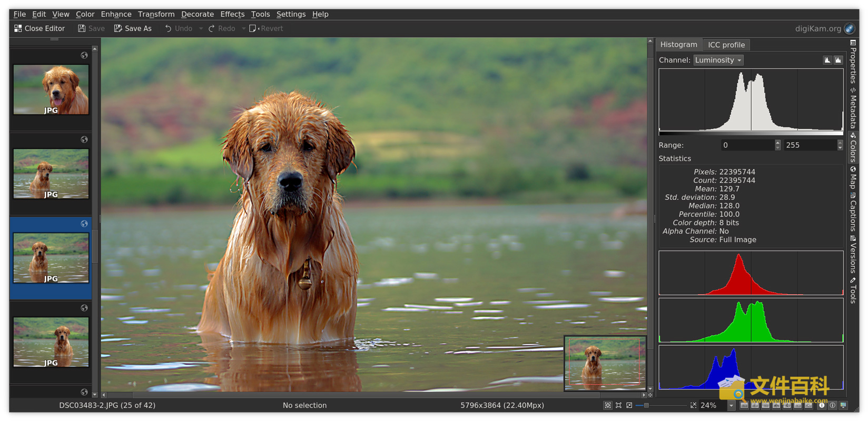Click the Redo toolbar button
Viewport: 868px width, 421px height.
221,28
